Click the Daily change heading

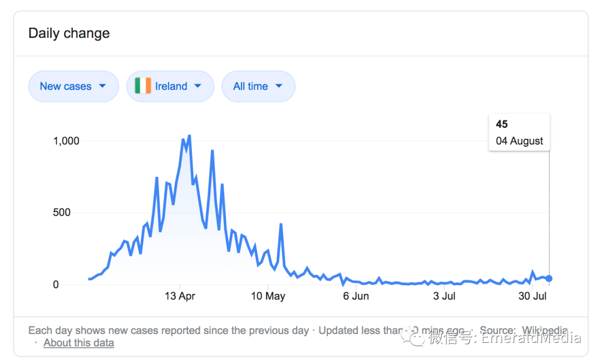69,33
